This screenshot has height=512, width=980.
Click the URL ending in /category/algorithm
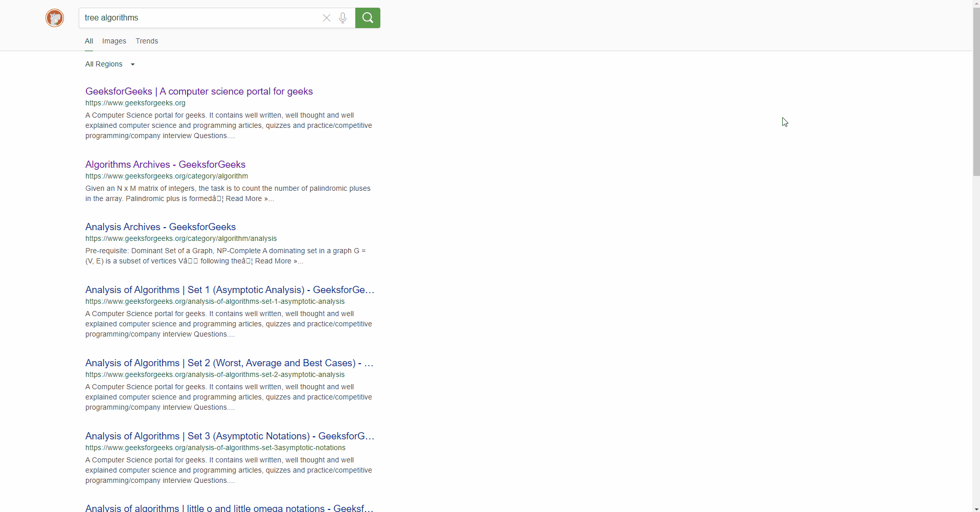click(x=167, y=176)
